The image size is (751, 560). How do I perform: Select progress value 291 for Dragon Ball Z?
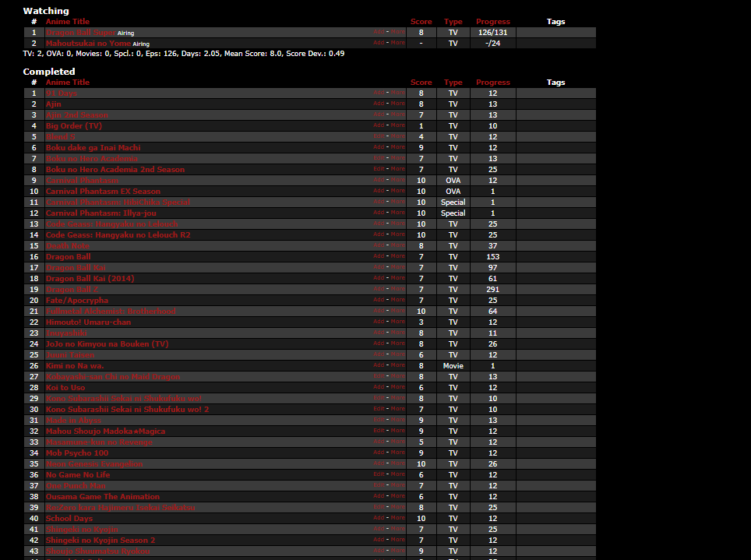click(493, 289)
